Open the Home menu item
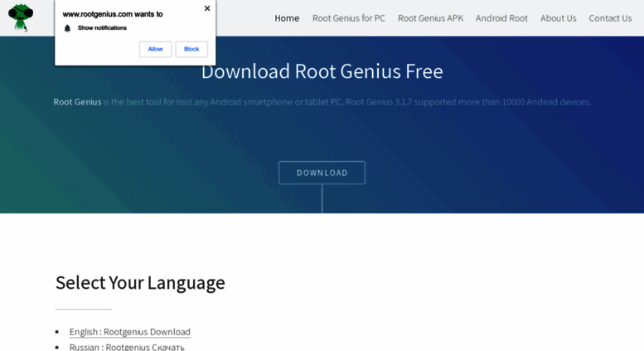 click(x=287, y=18)
